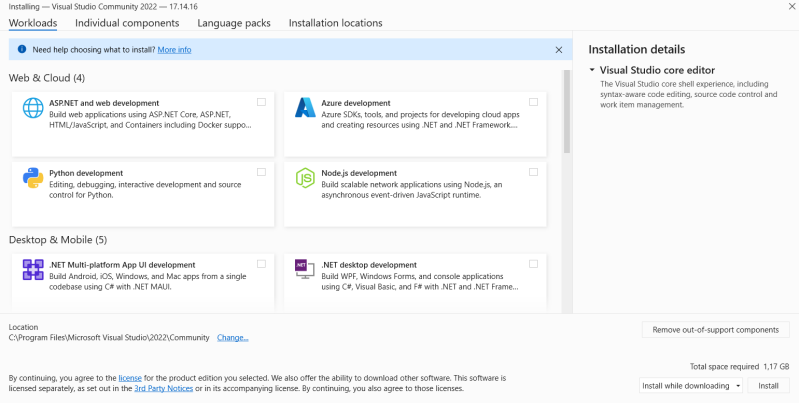799x403 pixels.
Task: Click the Node.js hexagon icon
Action: pos(305,179)
